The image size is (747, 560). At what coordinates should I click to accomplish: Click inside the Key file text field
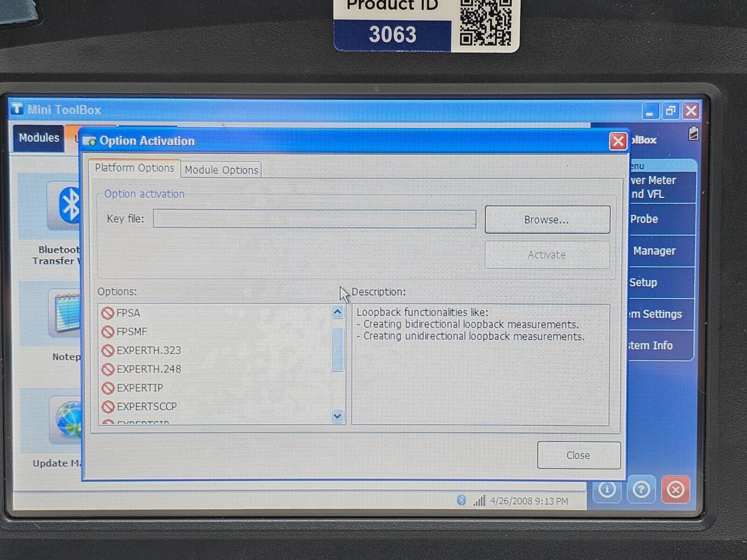[314, 218]
